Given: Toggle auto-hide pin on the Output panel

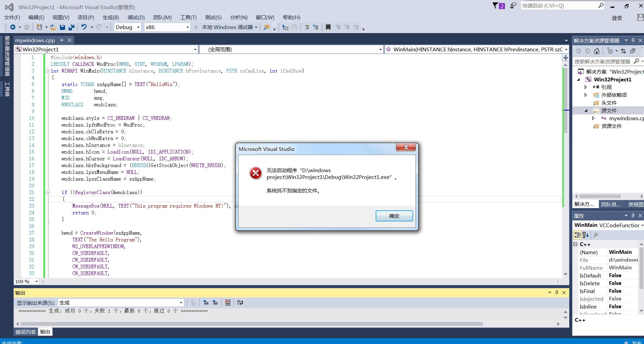Looking at the screenshot, I should pyautogui.click(x=557, y=292).
